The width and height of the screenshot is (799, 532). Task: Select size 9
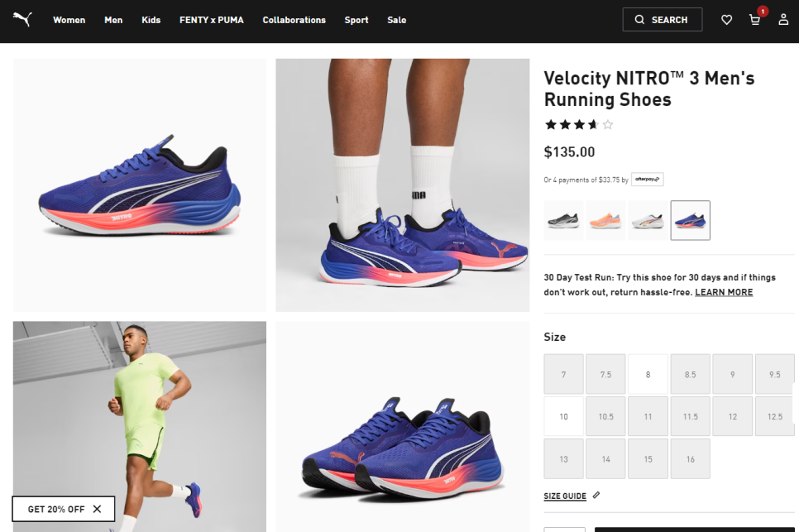pos(732,374)
